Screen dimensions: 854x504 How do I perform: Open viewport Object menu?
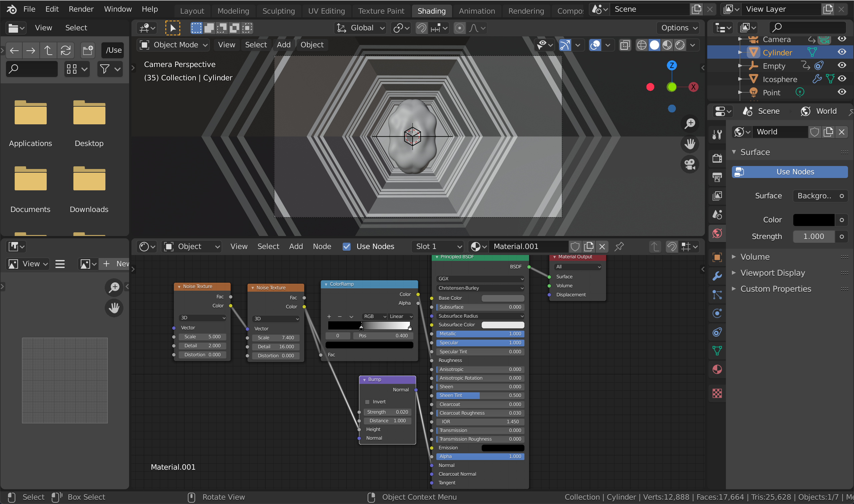point(312,45)
